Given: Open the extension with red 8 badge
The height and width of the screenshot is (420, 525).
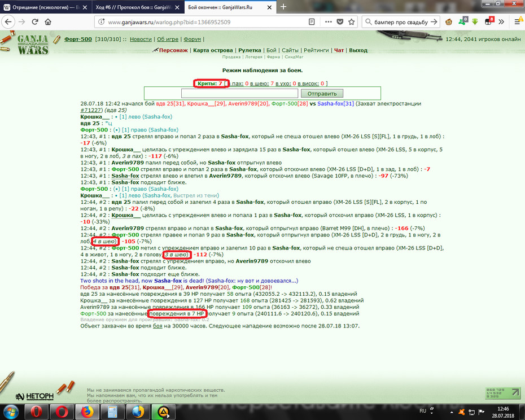Looking at the screenshot, I should (488, 21).
